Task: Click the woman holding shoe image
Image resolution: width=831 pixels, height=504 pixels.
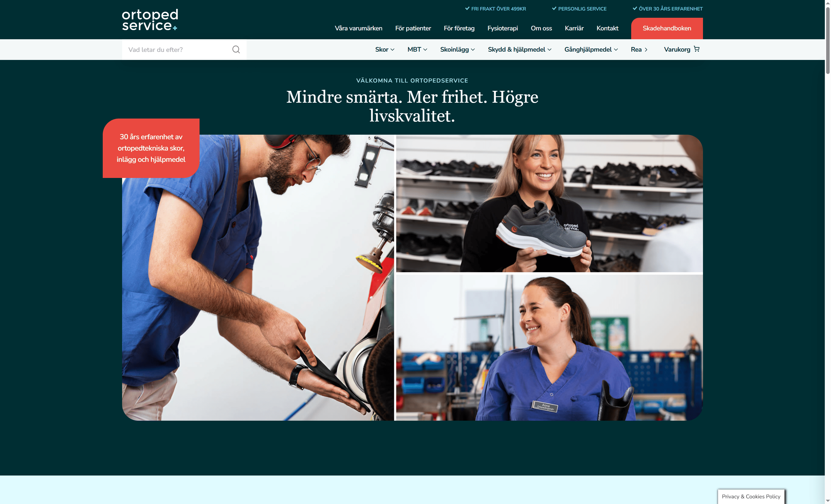Action: 549,203
